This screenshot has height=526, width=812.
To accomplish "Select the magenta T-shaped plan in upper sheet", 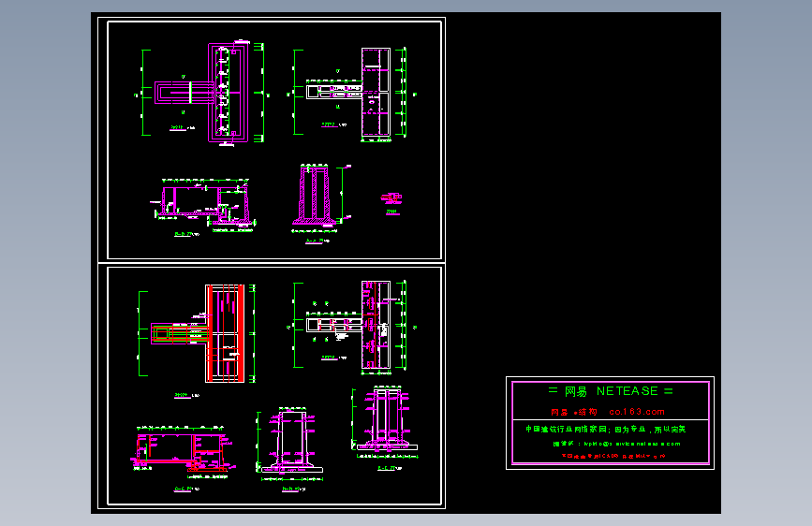I will tap(203, 92).
